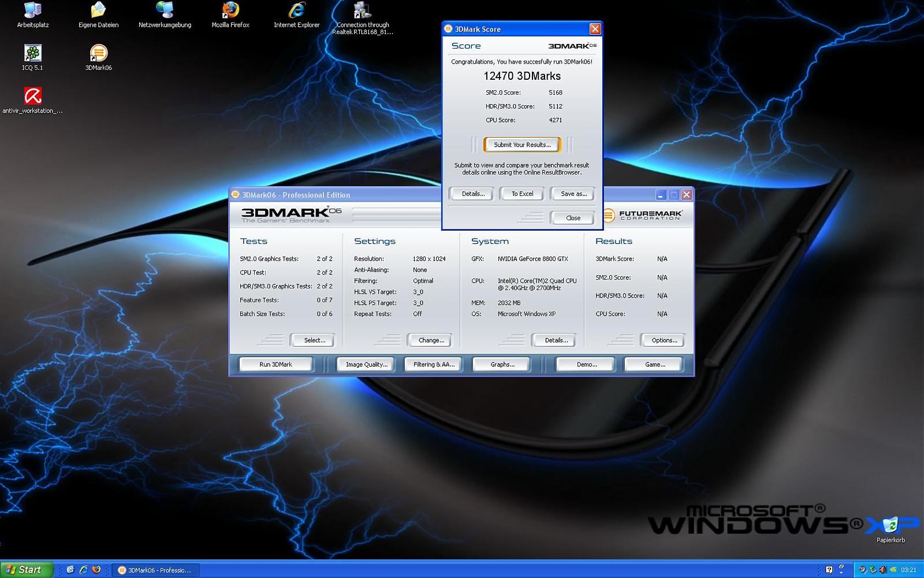Open Connection through Realtek RTL8168 shortcut
924x578 pixels.
pyautogui.click(x=363, y=18)
